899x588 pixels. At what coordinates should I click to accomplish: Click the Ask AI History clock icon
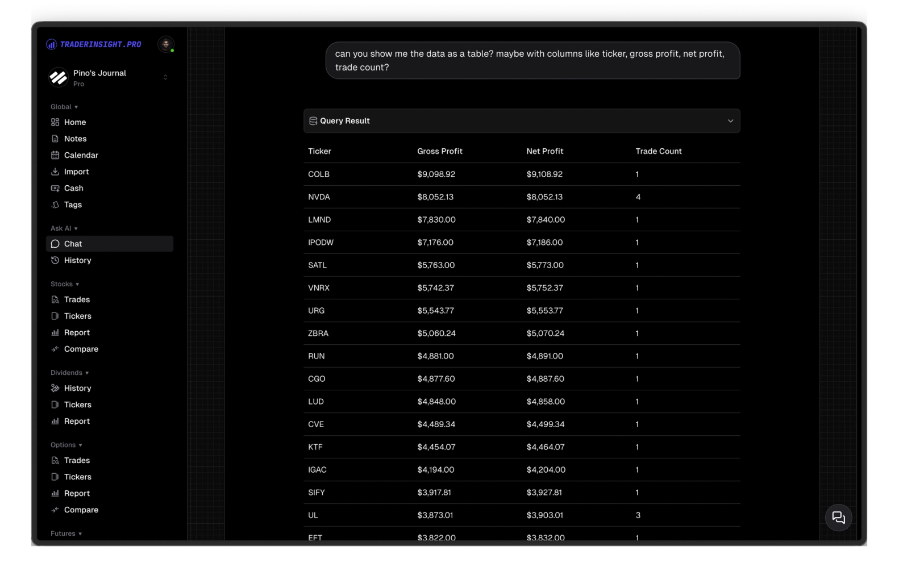point(55,260)
